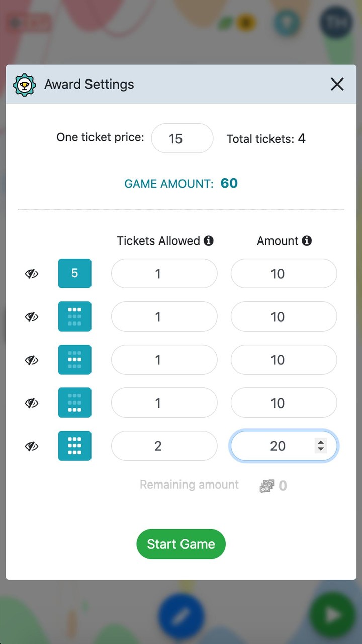Click the full house amount stepper arrows
Image resolution: width=362 pixels, height=644 pixels.
[320, 446]
